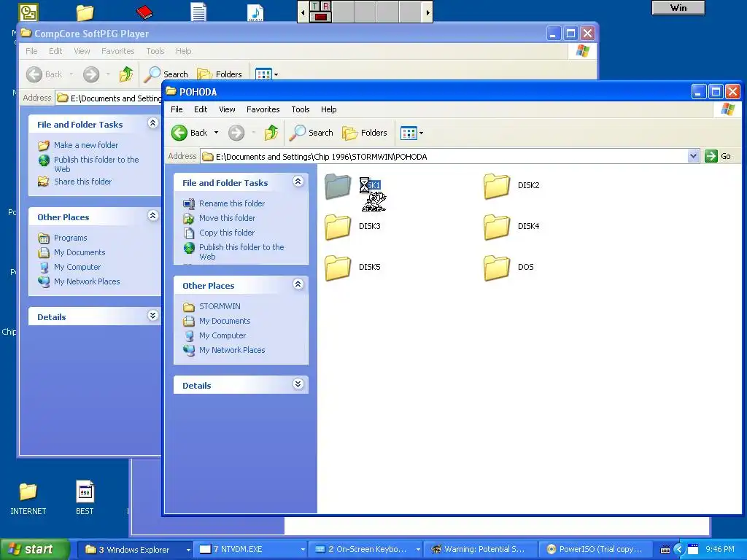Toggle the Folders pane in POHODA window
The image size is (747, 560).
365,133
